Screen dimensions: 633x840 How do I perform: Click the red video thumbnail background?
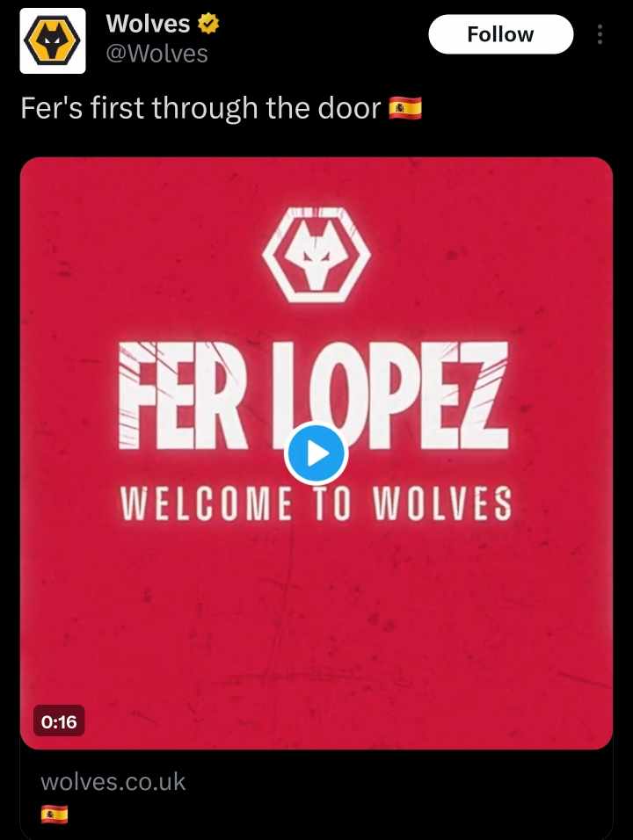316,616
